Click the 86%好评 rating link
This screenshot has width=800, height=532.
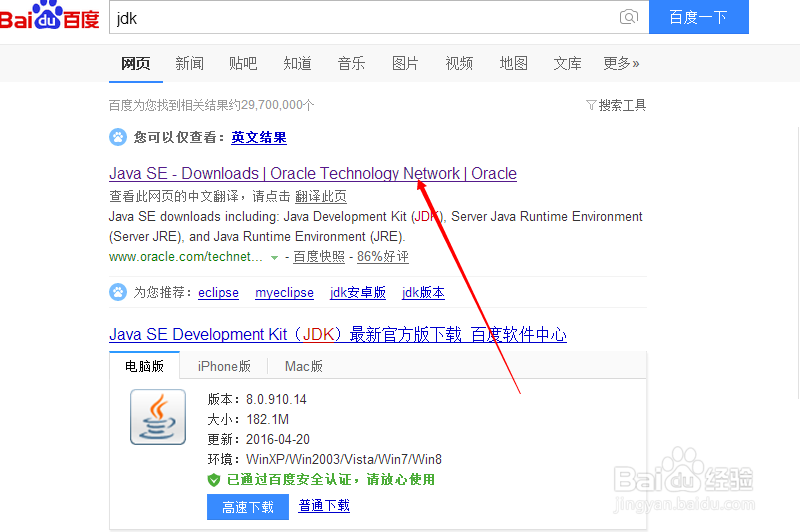coord(383,257)
